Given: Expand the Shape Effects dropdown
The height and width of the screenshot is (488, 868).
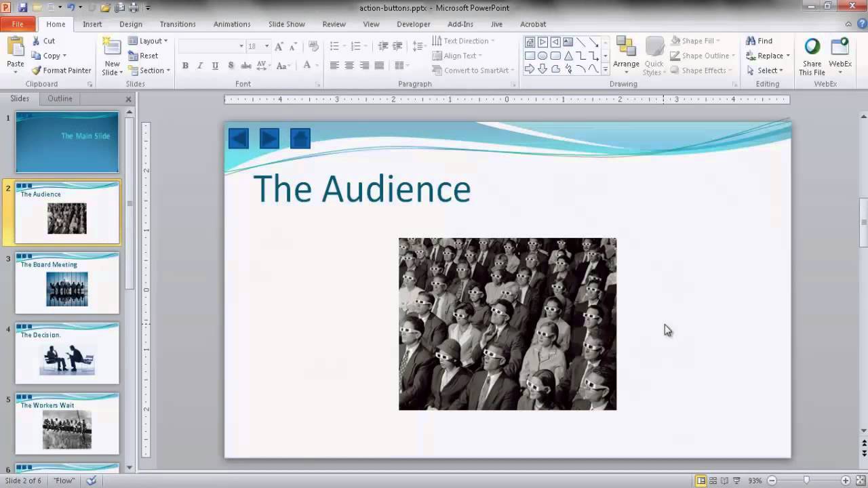Looking at the screenshot, I should (731, 70).
